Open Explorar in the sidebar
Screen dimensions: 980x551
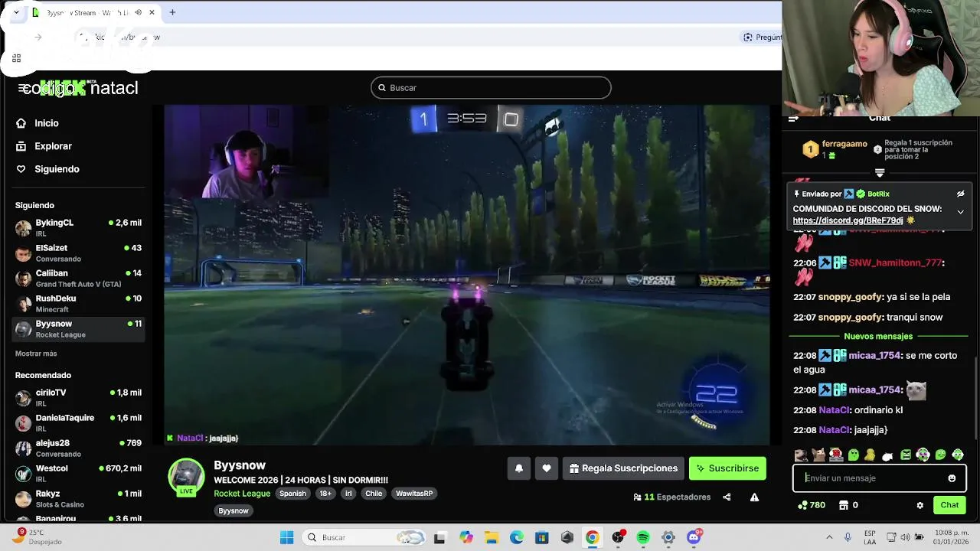pos(53,146)
